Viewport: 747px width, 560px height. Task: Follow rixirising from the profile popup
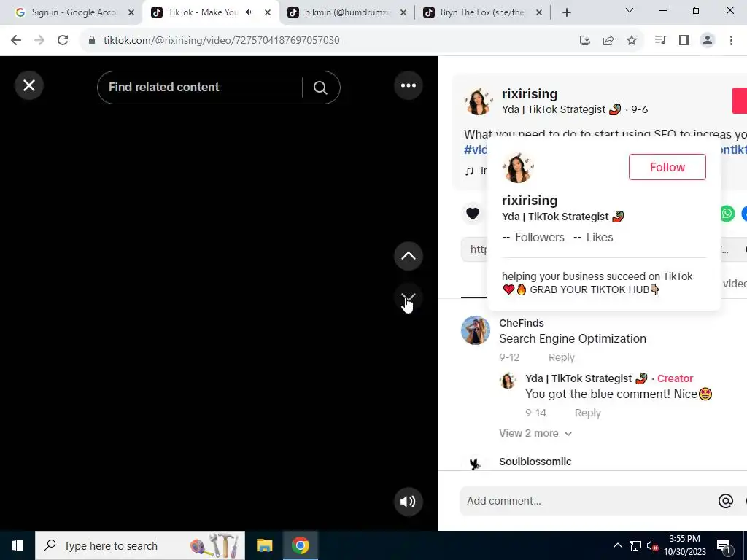click(667, 167)
